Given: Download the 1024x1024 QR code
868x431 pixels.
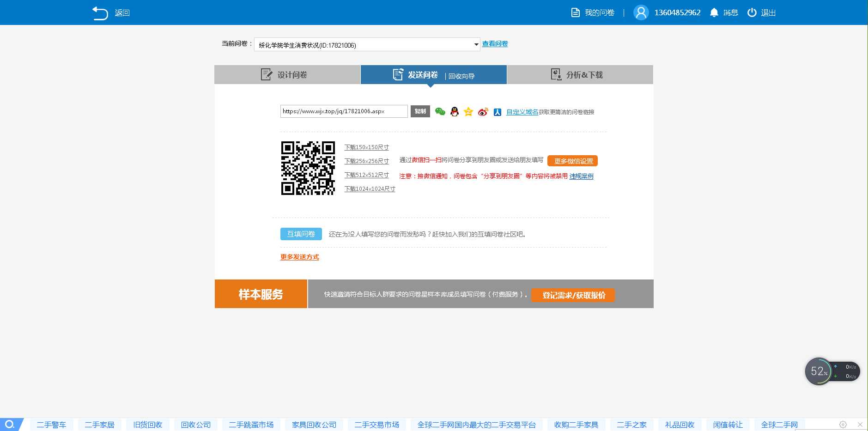Looking at the screenshot, I should [370, 189].
